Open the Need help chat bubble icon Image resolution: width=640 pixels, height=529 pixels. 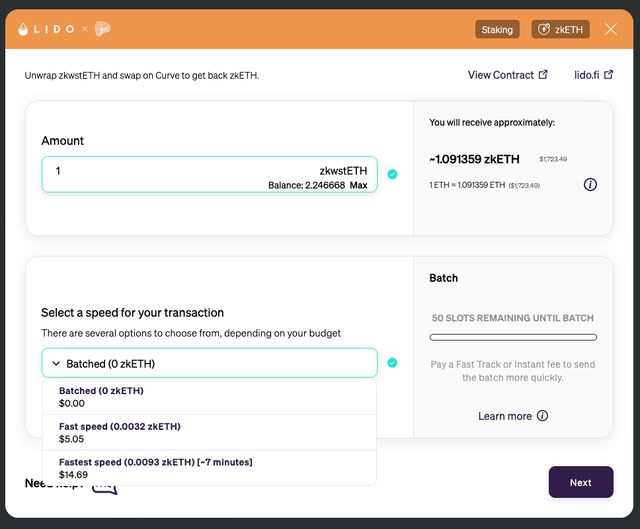tap(105, 487)
